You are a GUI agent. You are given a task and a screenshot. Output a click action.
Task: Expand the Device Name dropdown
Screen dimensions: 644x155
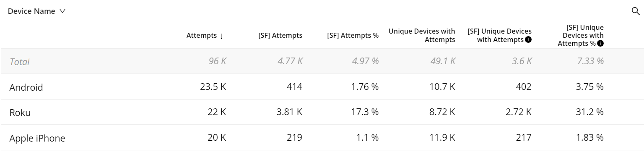(x=37, y=11)
